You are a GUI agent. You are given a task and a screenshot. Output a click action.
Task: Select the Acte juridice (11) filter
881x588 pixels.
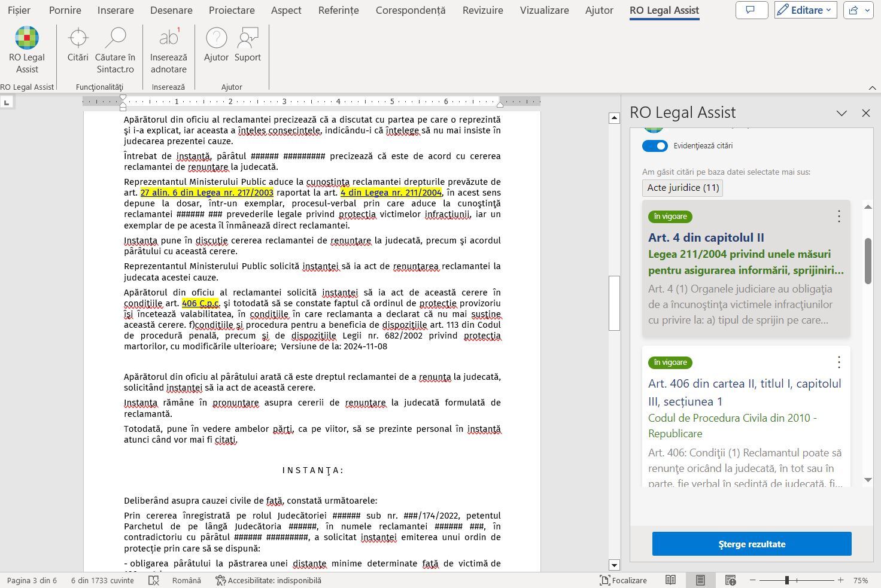[683, 188]
